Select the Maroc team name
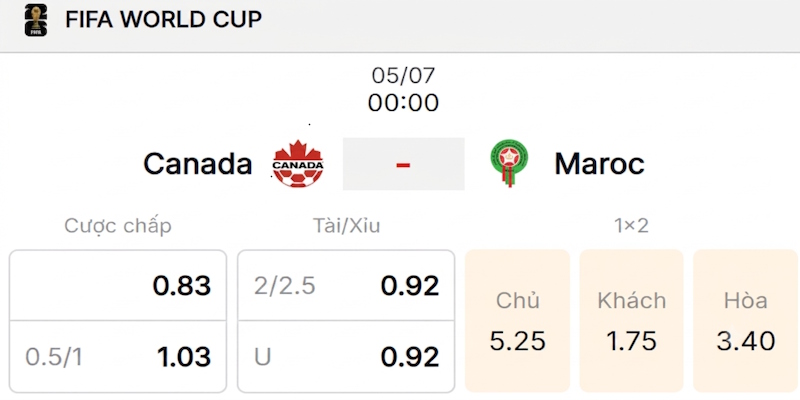This screenshot has height=400, width=800. [599, 164]
